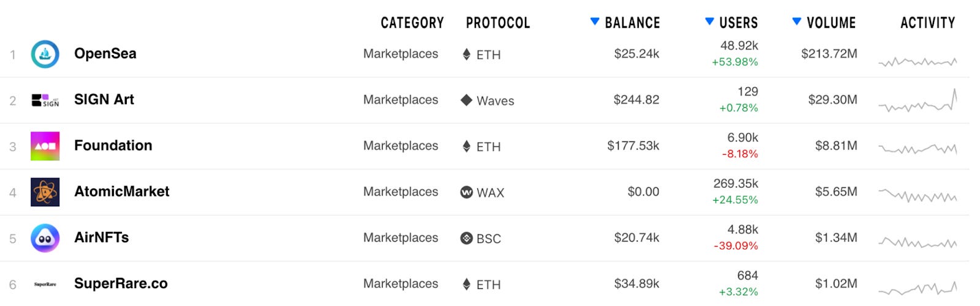This screenshot has width=980, height=306.
Task: Sort by Balance using arrow
Action: click(594, 21)
